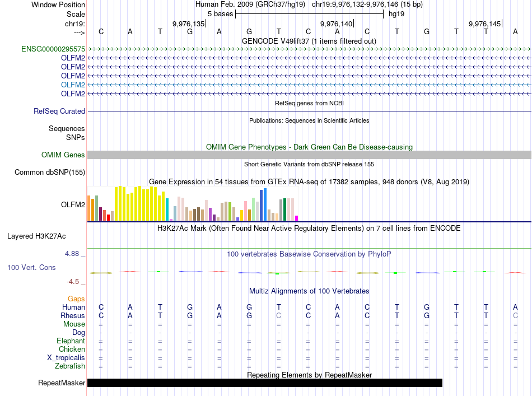Viewport: 532px width, 396px height.
Task: Click the Layered H3K27Ac track label
Action: point(36,236)
